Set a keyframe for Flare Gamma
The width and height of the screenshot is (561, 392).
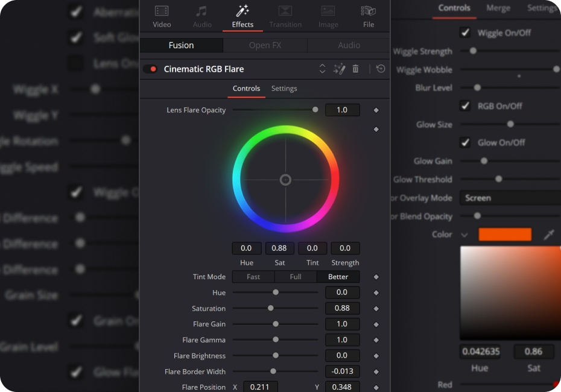[376, 340]
